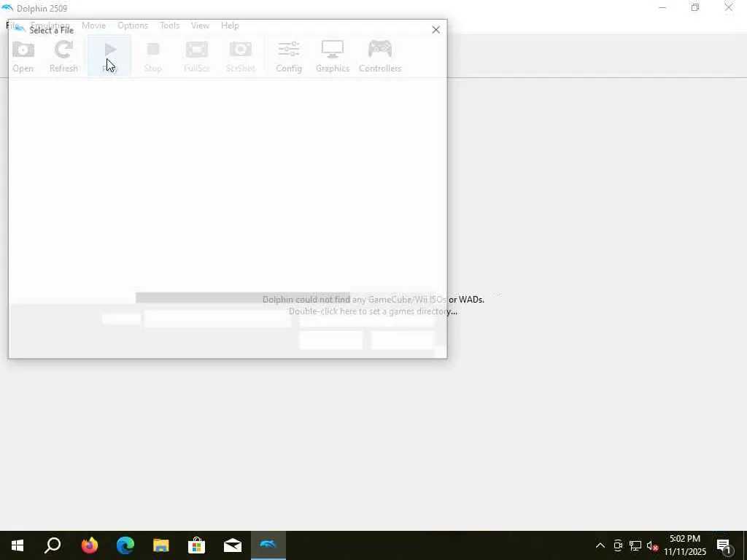Image resolution: width=747 pixels, height=560 pixels.
Task: Launch Firefox from the taskbar
Action: click(x=89, y=545)
